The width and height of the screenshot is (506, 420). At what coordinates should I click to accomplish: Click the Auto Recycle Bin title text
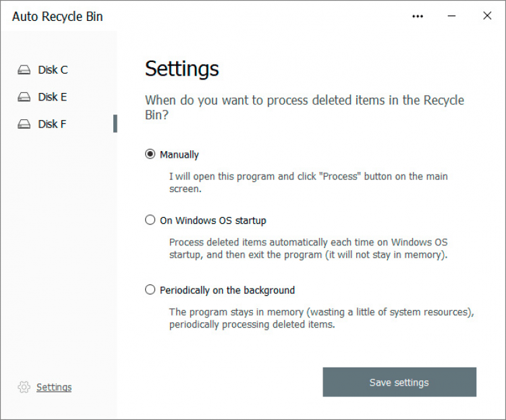(x=58, y=17)
